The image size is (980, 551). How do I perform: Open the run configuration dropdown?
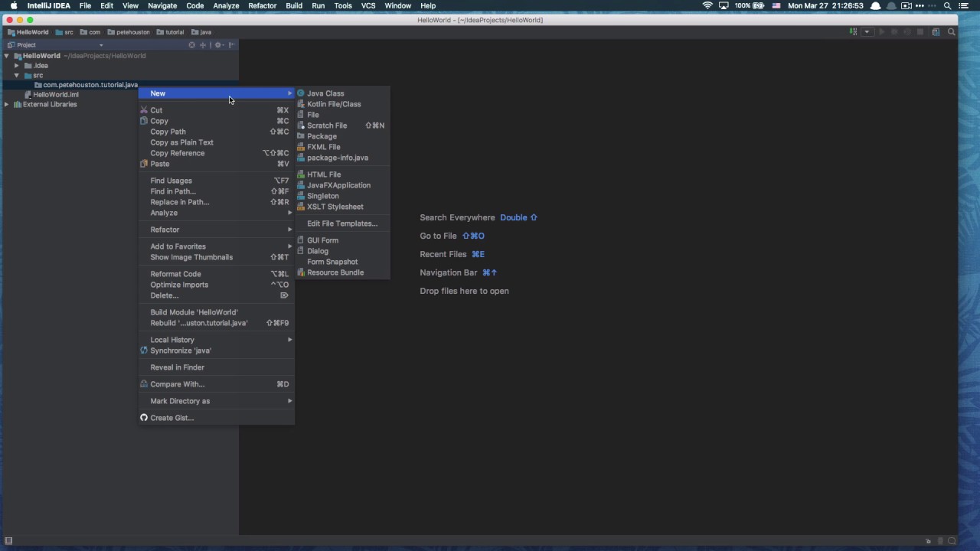pos(867,32)
